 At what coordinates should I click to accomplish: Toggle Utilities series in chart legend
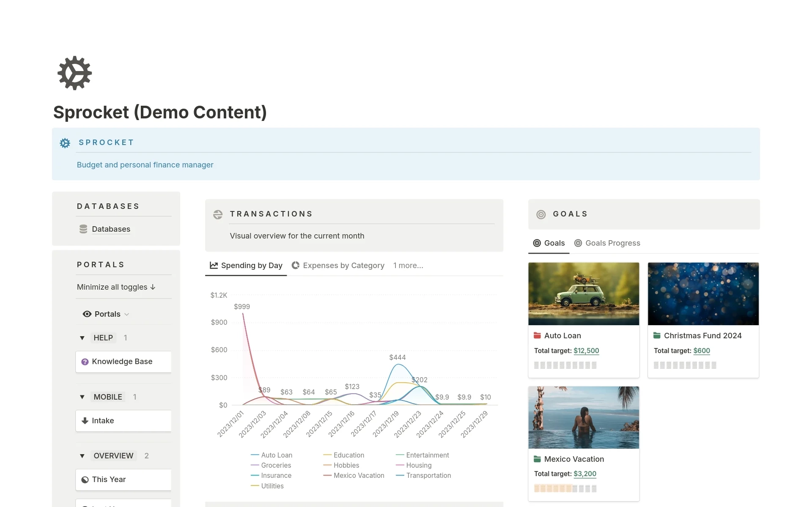click(x=267, y=486)
